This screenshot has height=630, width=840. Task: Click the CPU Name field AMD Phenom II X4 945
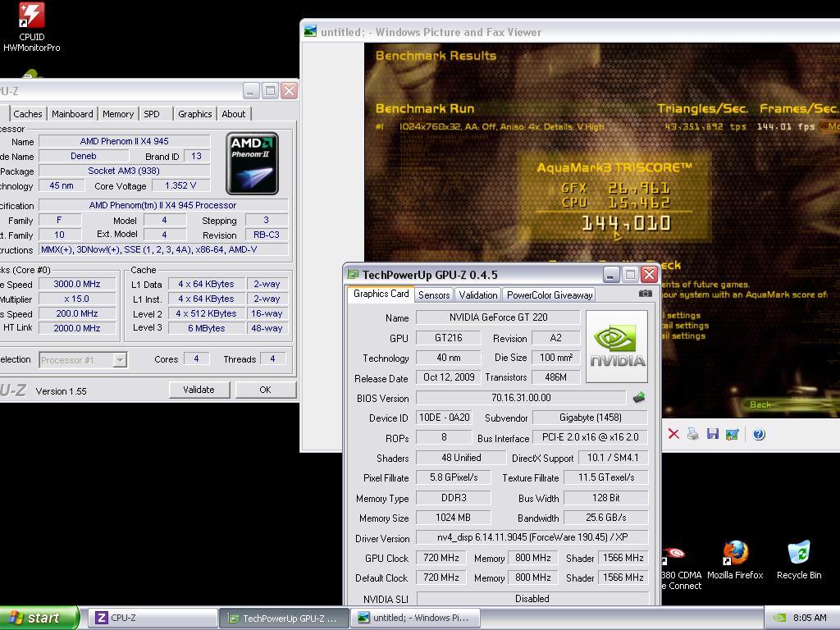[125, 141]
